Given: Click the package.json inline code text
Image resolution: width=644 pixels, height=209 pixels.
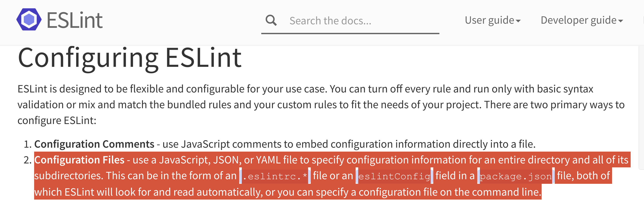Looking at the screenshot, I should coord(514,176).
